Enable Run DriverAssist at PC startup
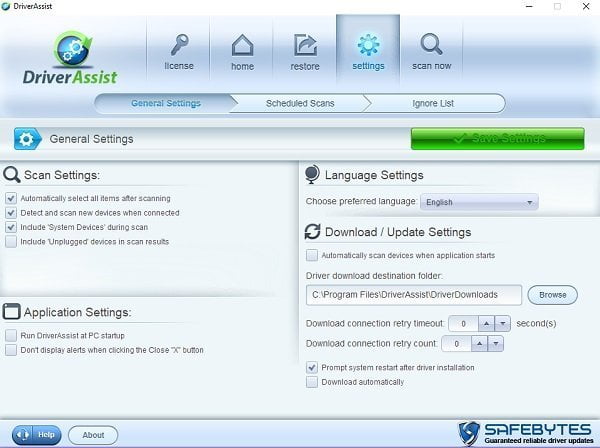 [x=11, y=336]
